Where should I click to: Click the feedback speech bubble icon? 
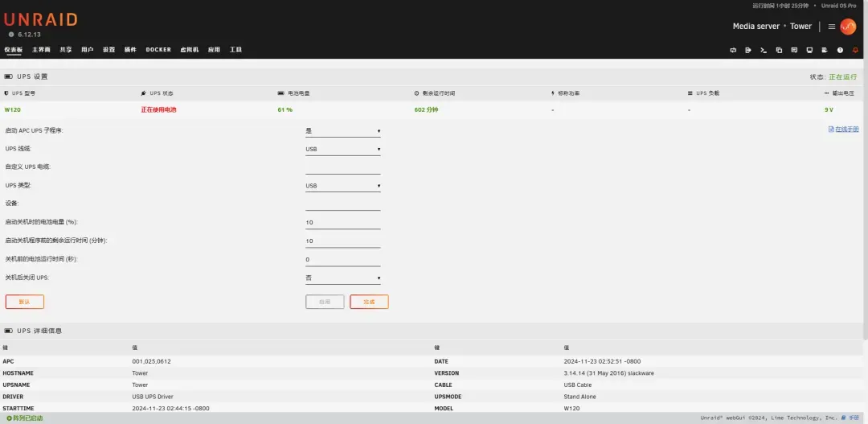coord(794,50)
